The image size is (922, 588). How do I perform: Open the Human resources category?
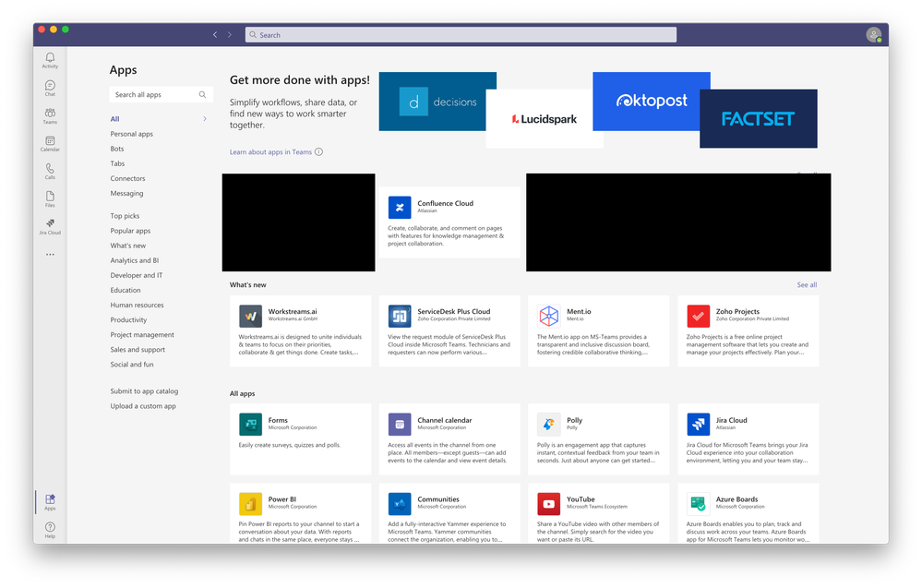tap(137, 306)
